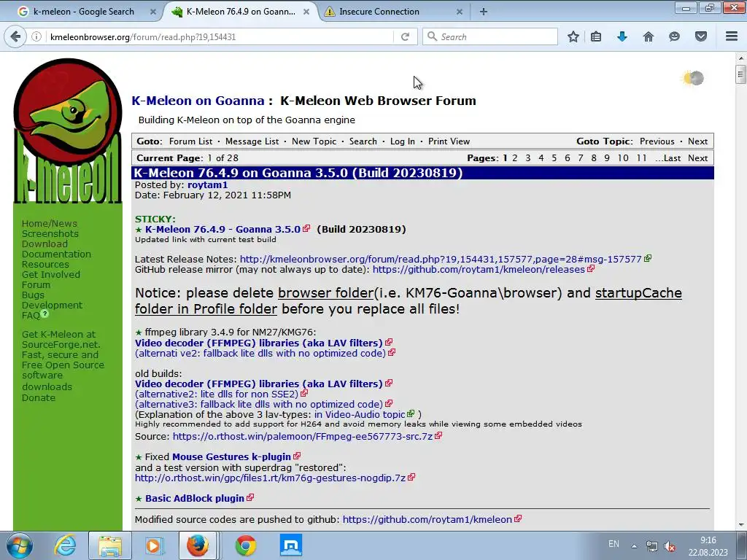Image resolution: width=747 pixels, height=560 pixels.
Task: Go to home page via house icon
Action: click(649, 36)
